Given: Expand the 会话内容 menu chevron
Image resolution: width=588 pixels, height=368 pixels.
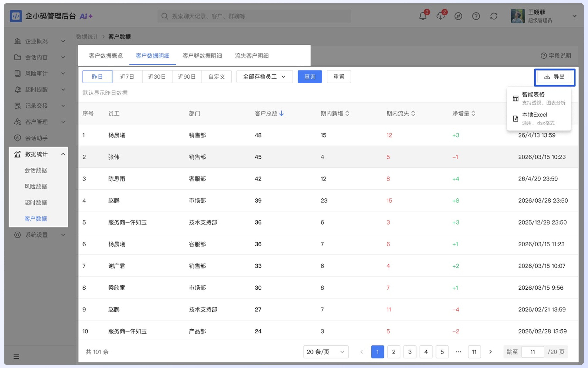Looking at the screenshot, I should tap(63, 57).
